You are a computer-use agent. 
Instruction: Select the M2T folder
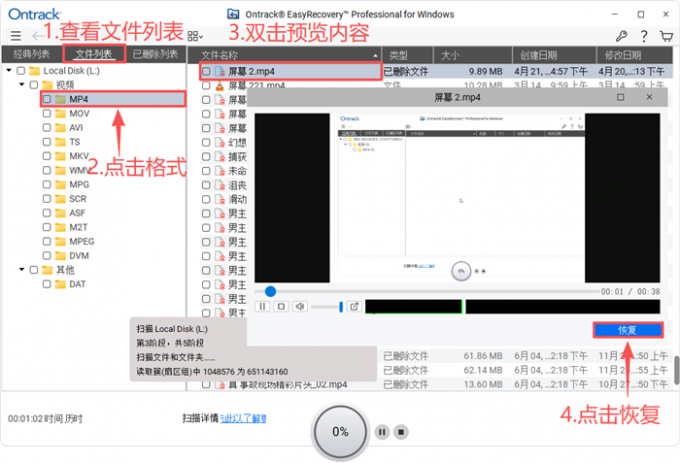[78, 228]
